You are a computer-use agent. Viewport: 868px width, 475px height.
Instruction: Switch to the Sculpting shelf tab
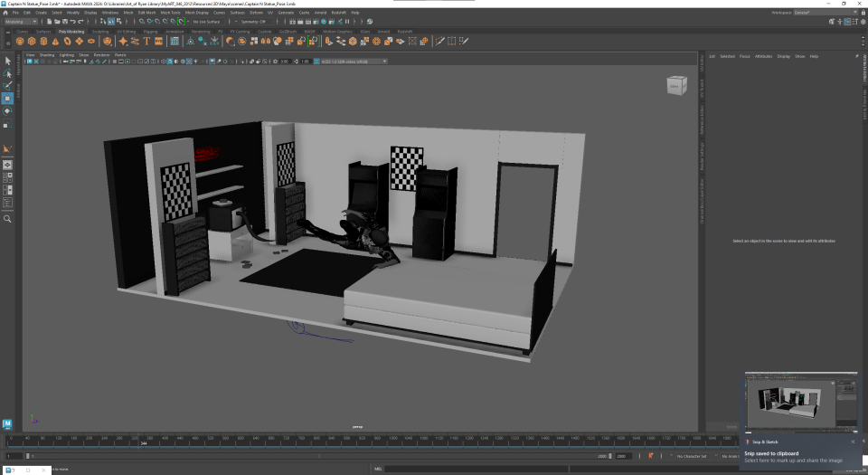100,32
